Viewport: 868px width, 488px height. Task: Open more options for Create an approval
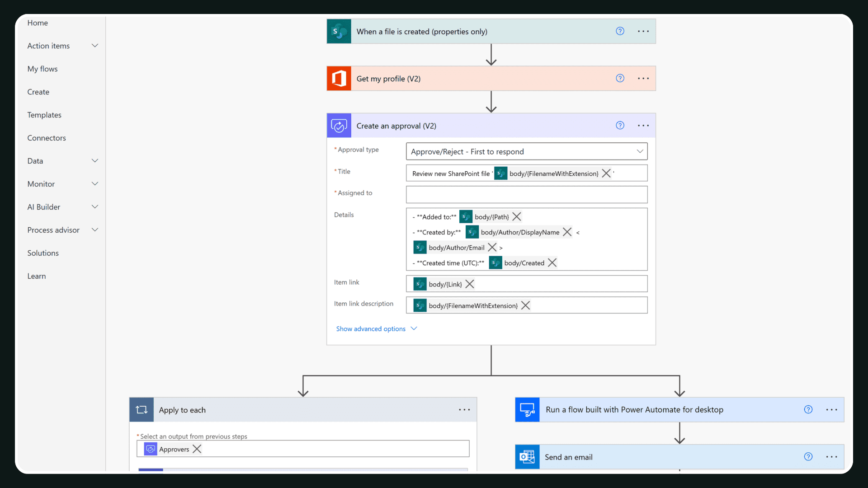coord(643,126)
